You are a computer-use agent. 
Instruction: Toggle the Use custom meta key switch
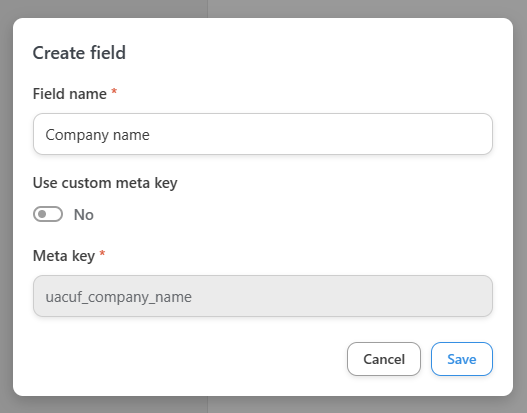click(48, 214)
